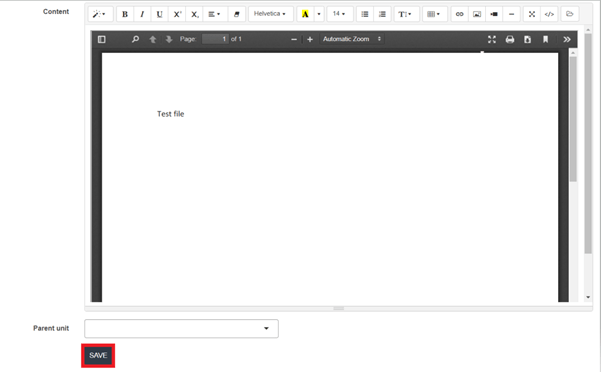The image size is (601, 372).
Task: Open the Helvetica font family dropdown
Action: [x=271, y=14]
